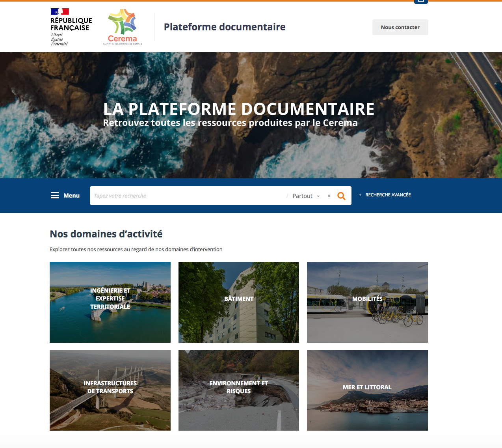Open the Ingénierie et expertise territoriale tile

(x=110, y=302)
